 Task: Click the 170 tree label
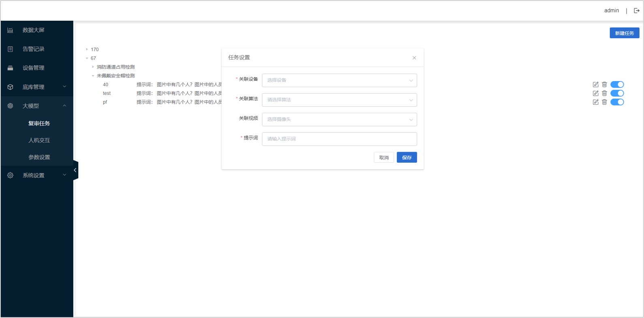tap(95, 49)
